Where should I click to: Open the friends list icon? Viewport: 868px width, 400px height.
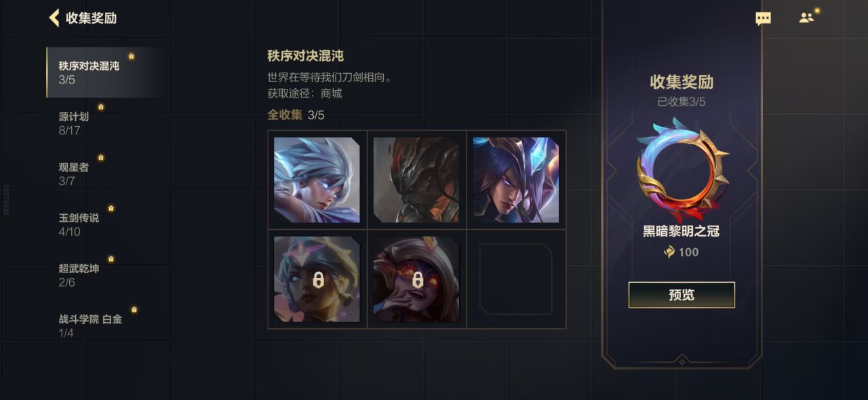click(x=806, y=18)
